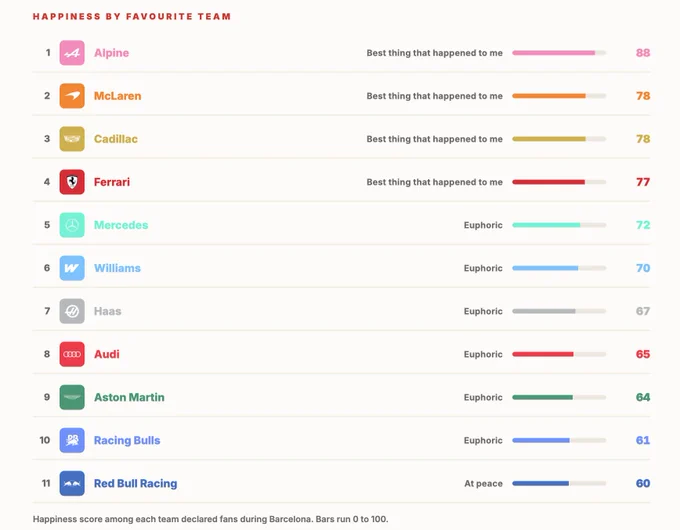Image resolution: width=680 pixels, height=530 pixels.
Task: Click the Happiness By Favourite Team heading
Action: pos(132,16)
